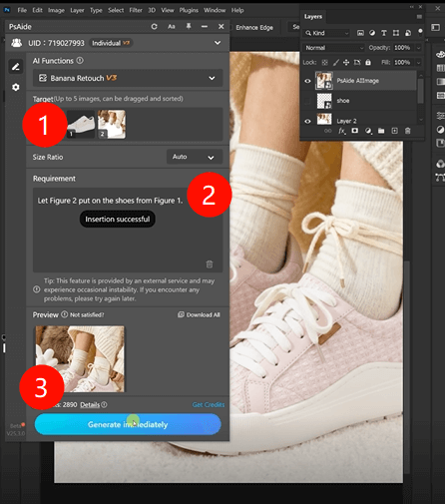
Task: Select the PsAide edit (pencil) tab
Action: [x=16, y=67]
